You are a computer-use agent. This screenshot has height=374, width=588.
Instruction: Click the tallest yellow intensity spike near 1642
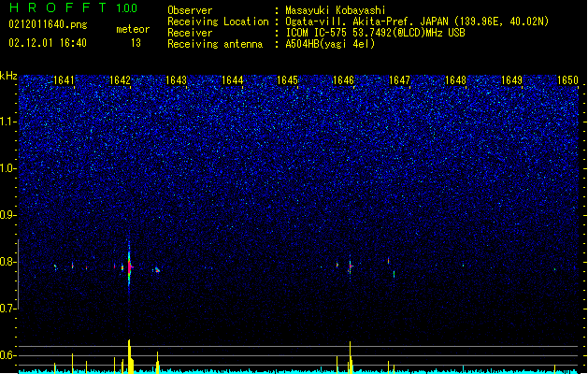pos(129,356)
